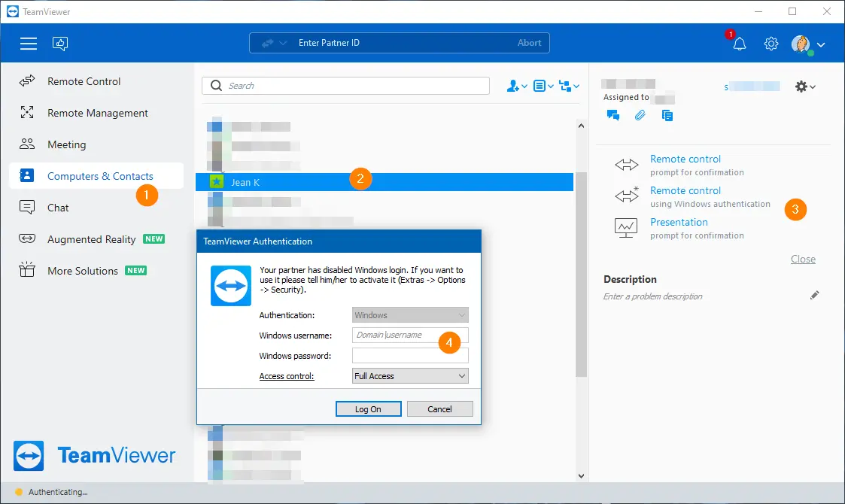Click the TeamViewer logo at the bottom left
Image resolution: width=845 pixels, height=504 pixels.
95,456
